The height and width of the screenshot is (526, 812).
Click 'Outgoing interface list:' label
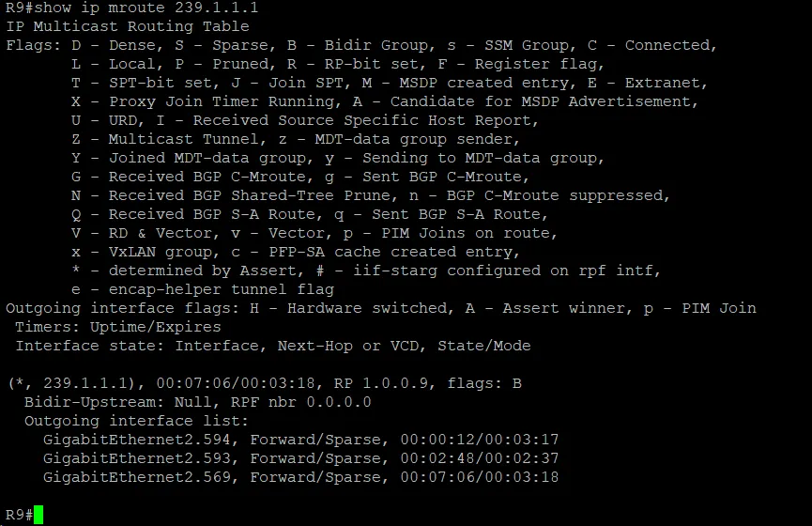(137, 421)
